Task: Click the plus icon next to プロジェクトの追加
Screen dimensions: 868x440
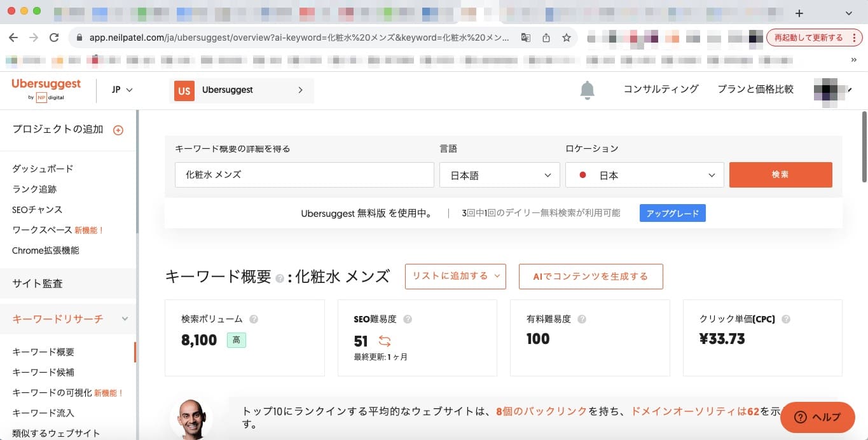Action: click(118, 130)
